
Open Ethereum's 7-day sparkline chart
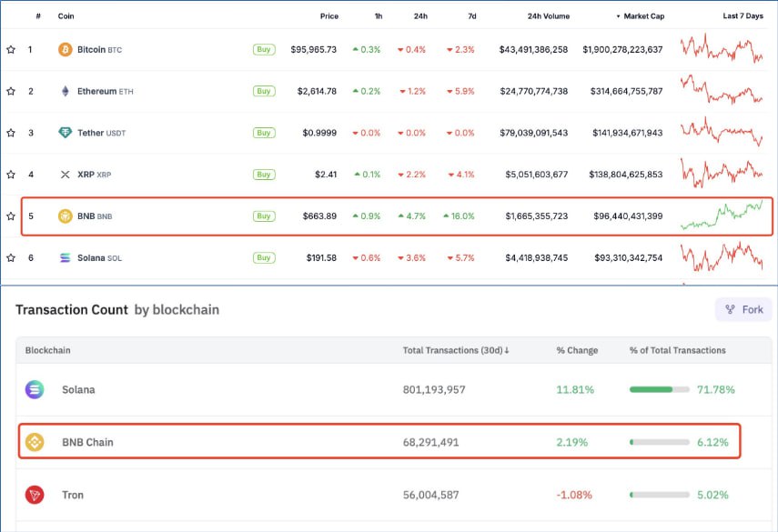pyautogui.click(x=722, y=90)
